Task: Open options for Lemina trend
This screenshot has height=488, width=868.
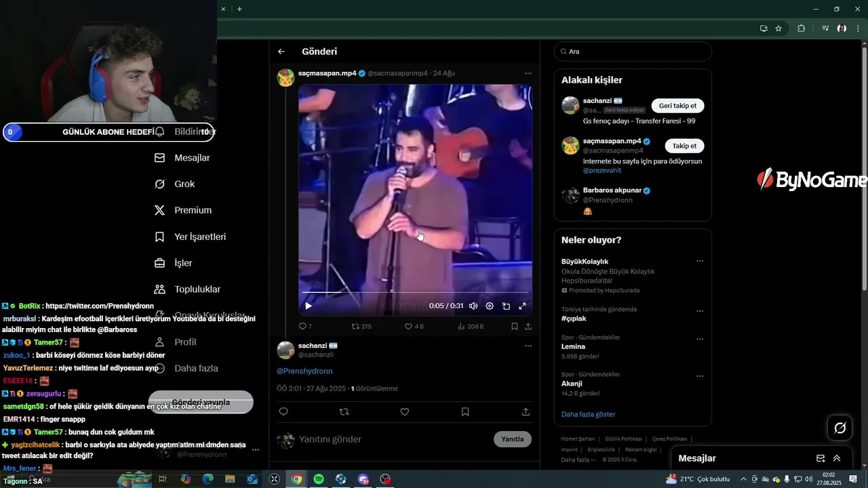Action: tap(700, 339)
